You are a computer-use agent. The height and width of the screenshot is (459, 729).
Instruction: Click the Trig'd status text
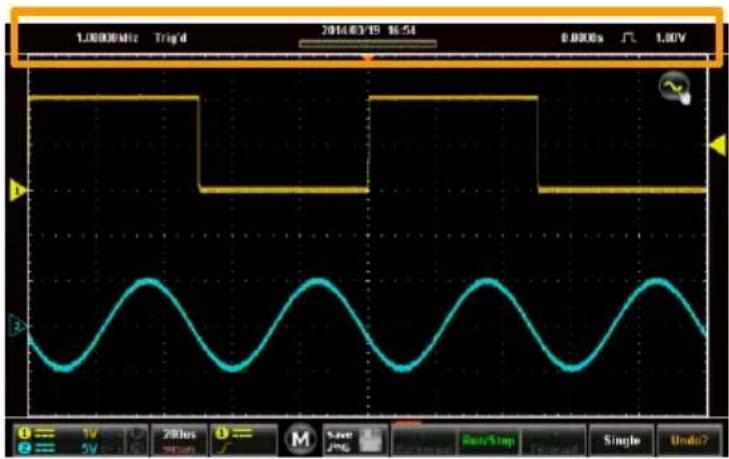pos(171,38)
